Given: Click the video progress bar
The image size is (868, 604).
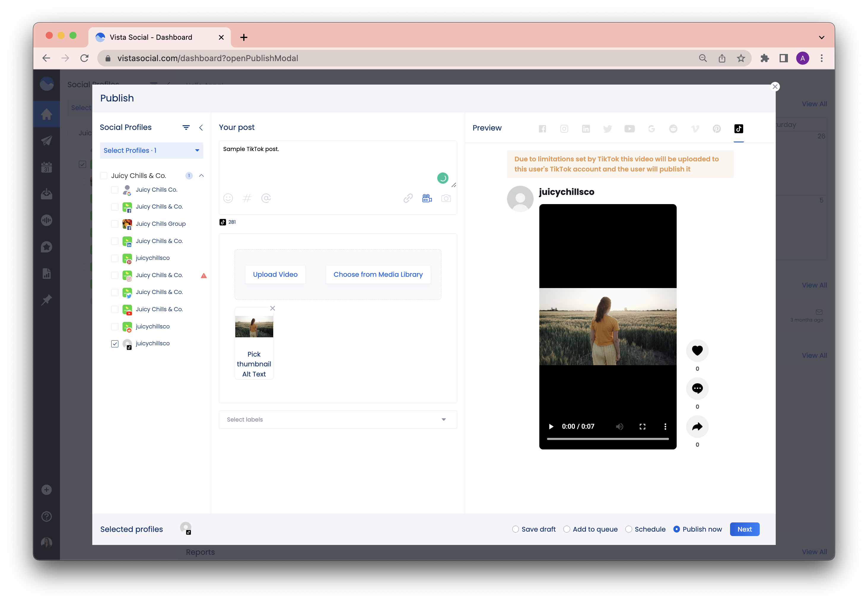Looking at the screenshot, I should coord(608,439).
